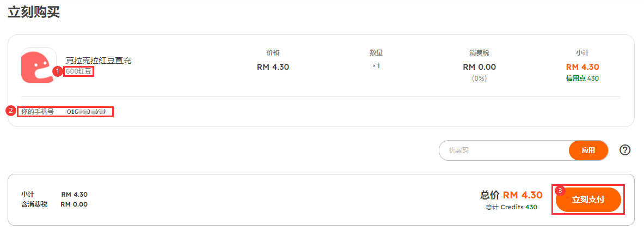Click the 数量 column header
This screenshot has width=644, height=230.
[x=376, y=53]
